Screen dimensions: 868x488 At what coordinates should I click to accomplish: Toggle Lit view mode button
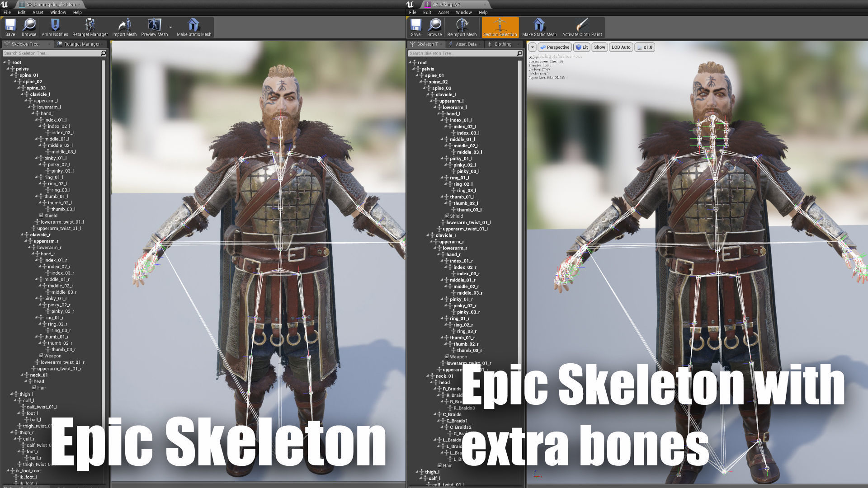pyautogui.click(x=582, y=47)
